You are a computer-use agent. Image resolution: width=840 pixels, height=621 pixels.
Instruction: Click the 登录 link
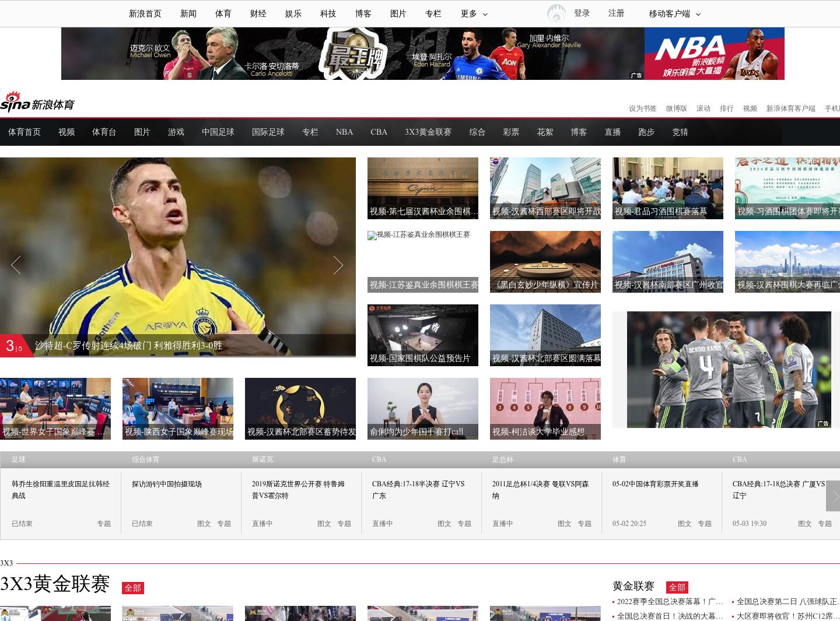pyautogui.click(x=582, y=13)
